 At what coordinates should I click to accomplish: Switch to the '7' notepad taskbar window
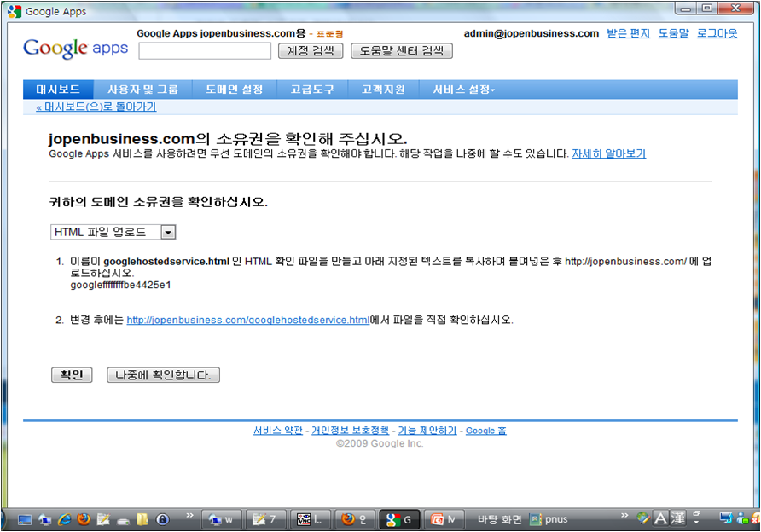click(x=266, y=519)
